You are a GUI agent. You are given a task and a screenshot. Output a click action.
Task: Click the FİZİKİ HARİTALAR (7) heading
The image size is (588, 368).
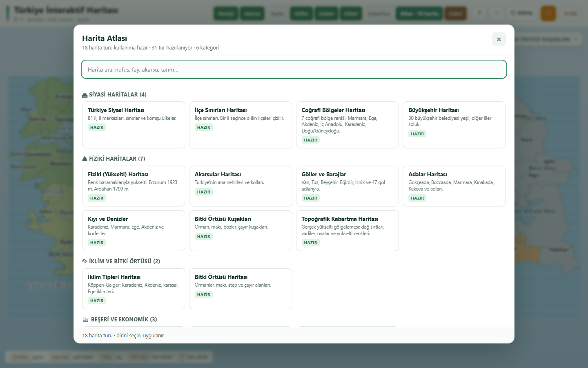pos(117,159)
